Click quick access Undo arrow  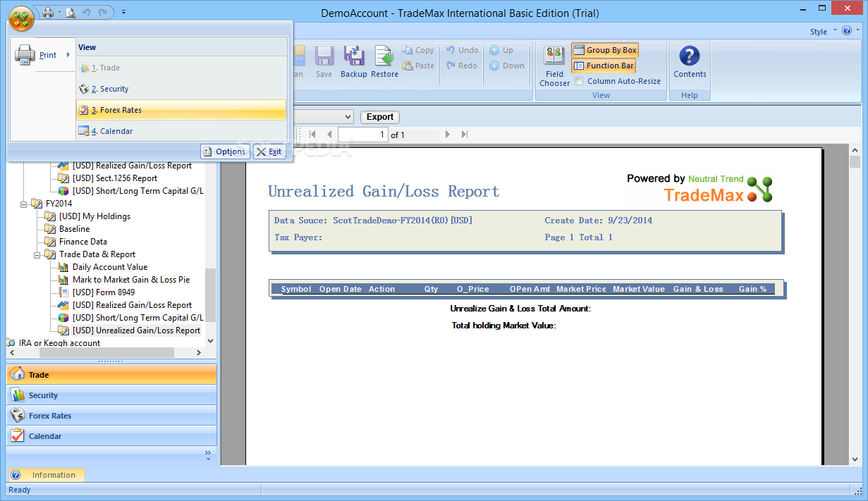87,12
